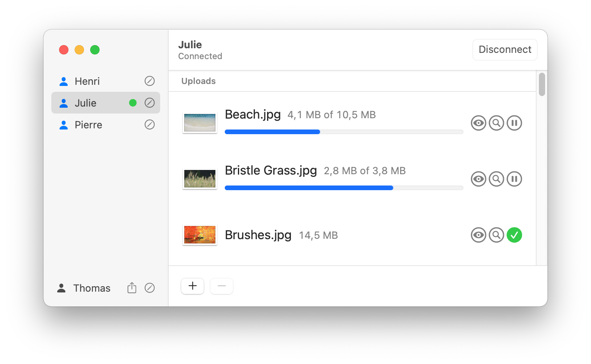The image size is (591, 364).
Task: Click the Disconnect button
Action: [505, 50]
